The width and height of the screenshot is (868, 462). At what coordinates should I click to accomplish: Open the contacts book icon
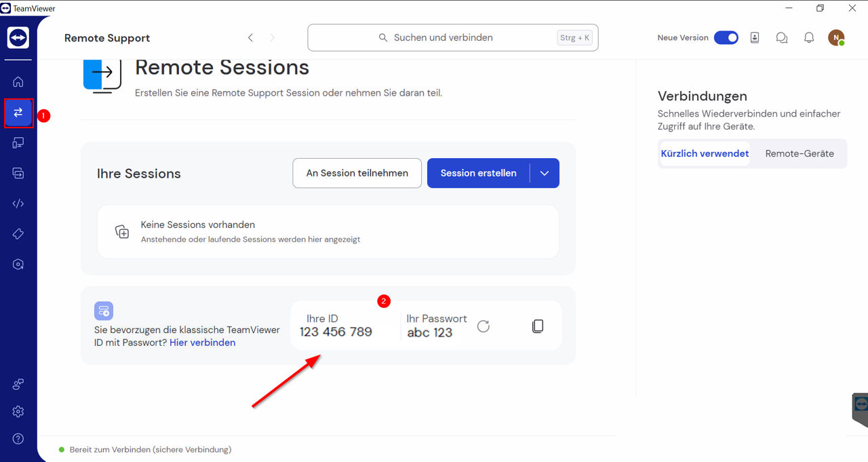(755, 38)
